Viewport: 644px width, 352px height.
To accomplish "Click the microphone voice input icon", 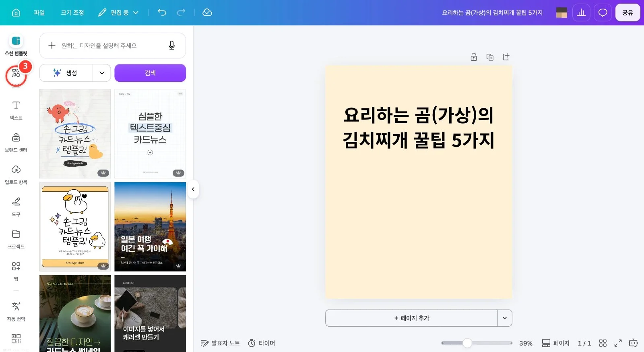I will 171,46.
